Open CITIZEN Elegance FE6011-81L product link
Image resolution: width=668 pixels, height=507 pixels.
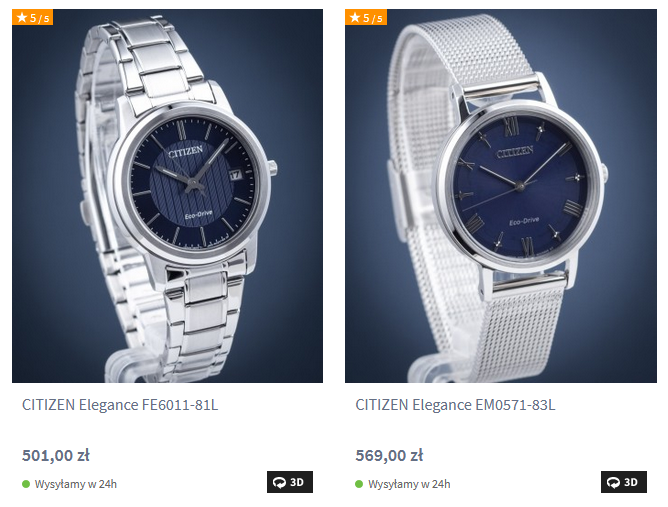click(x=120, y=405)
